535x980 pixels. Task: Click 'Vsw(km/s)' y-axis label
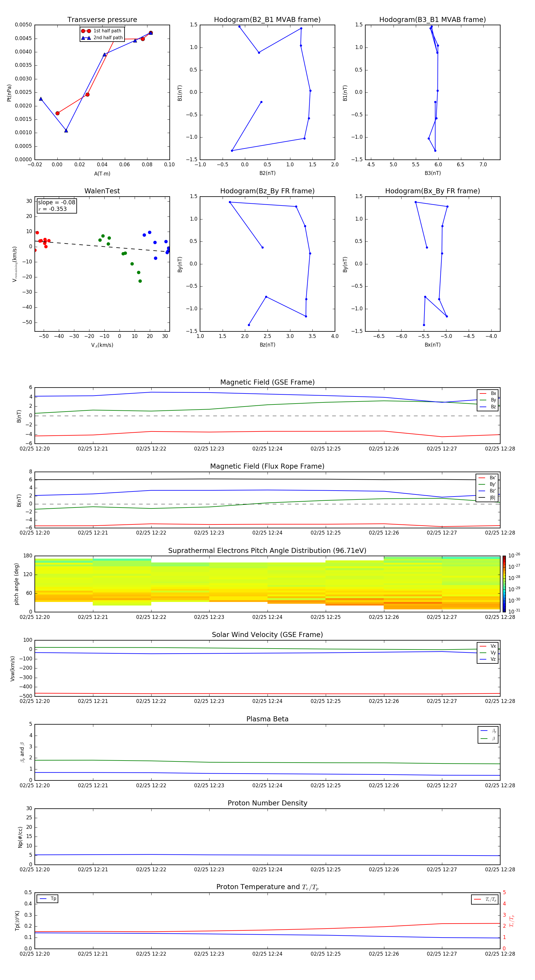[x=12, y=668]
